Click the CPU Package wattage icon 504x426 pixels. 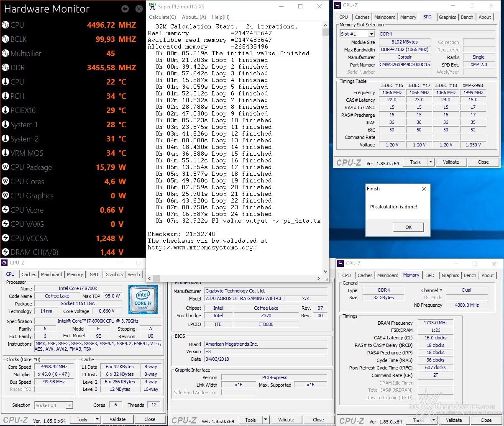[x=5, y=167]
